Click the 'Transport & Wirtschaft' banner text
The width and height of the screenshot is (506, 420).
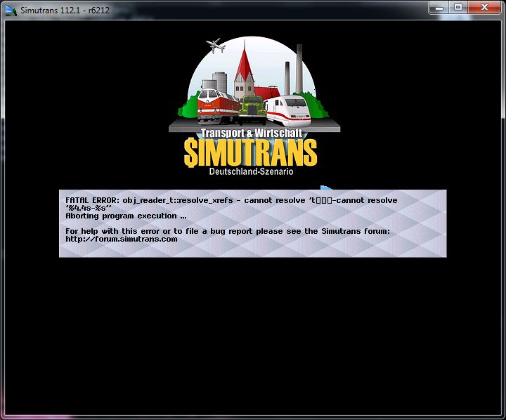tap(252, 133)
